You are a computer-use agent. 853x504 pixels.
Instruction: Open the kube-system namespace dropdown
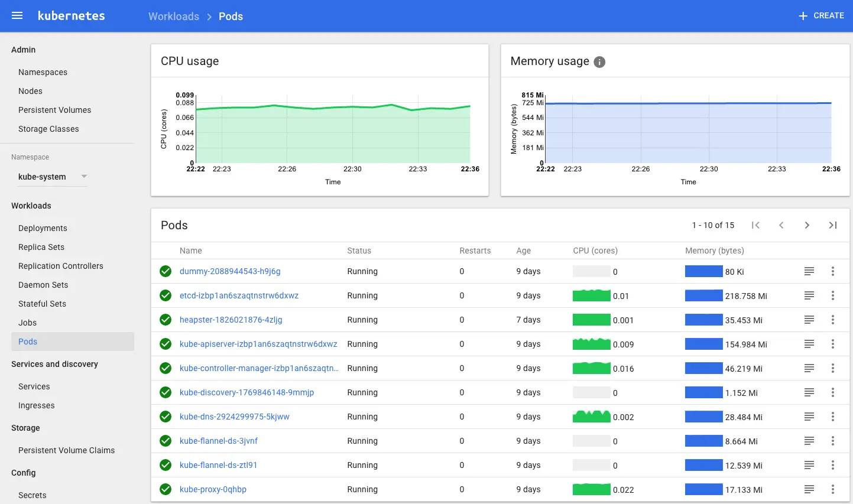pyautogui.click(x=53, y=177)
